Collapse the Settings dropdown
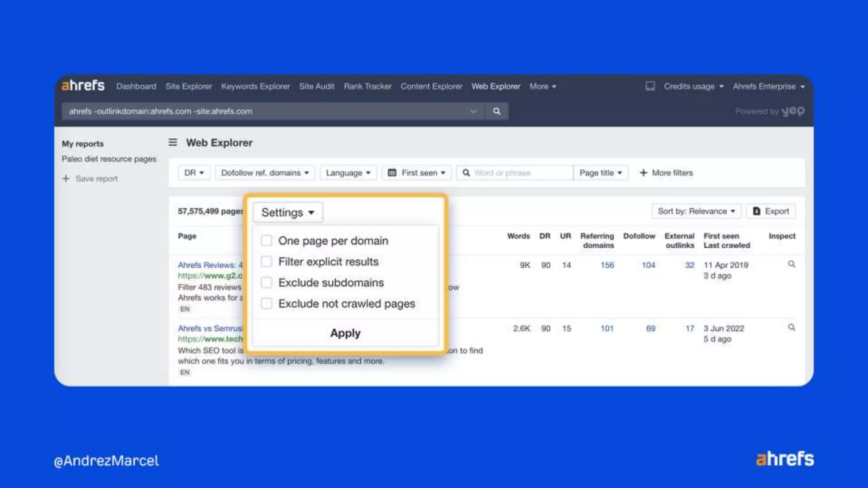Viewport: 868px width, 488px height. pos(288,212)
